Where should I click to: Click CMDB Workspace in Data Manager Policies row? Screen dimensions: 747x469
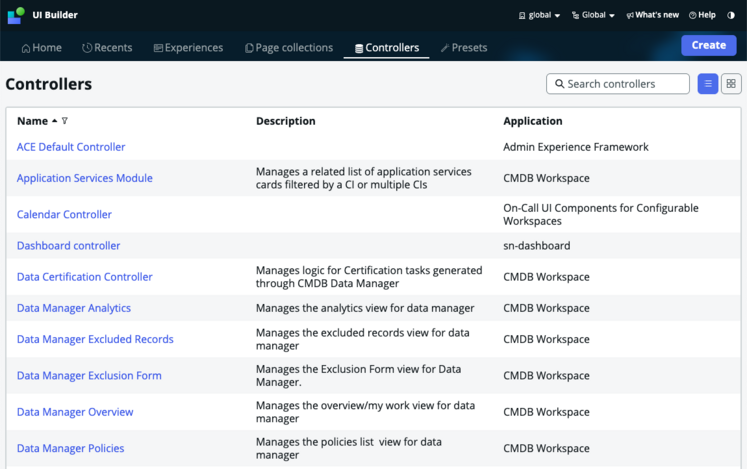tap(546, 449)
